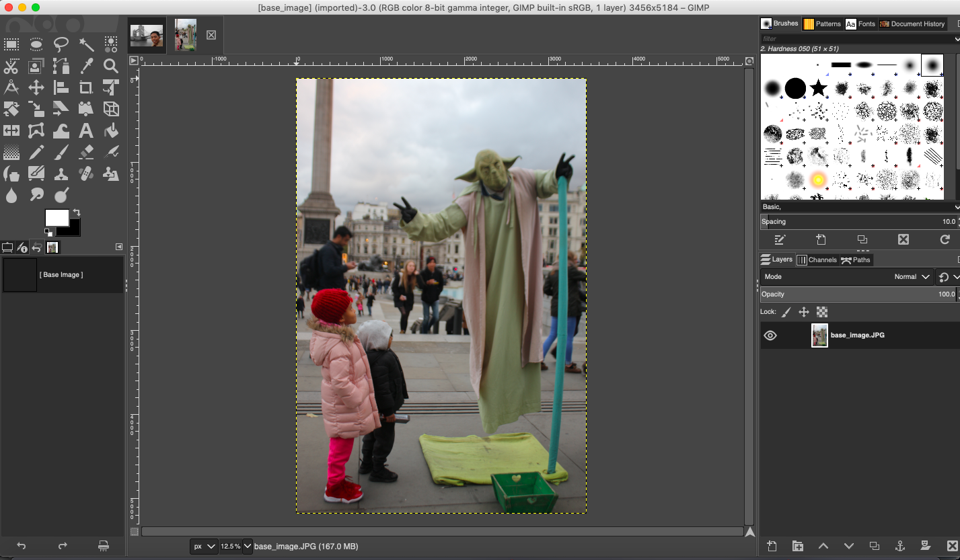Open the px unit dropdown
The height and width of the screenshot is (560, 960).
point(204,547)
